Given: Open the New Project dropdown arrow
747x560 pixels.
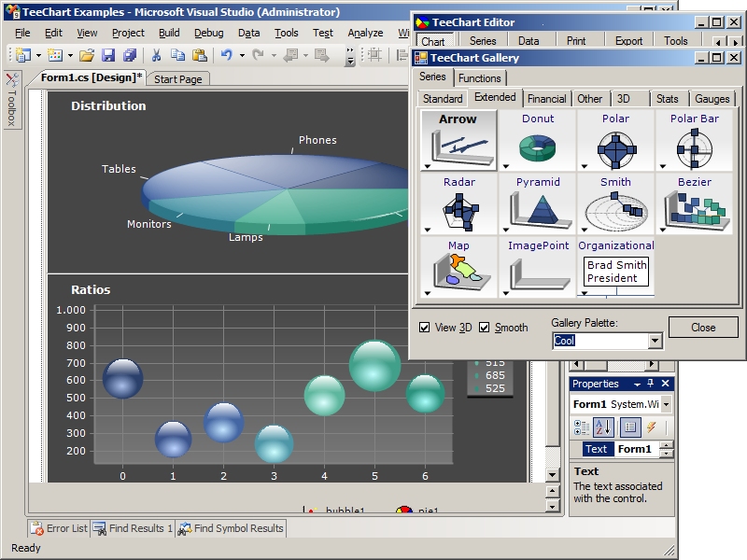Looking at the screenshot, I should [x=38, y=56].
